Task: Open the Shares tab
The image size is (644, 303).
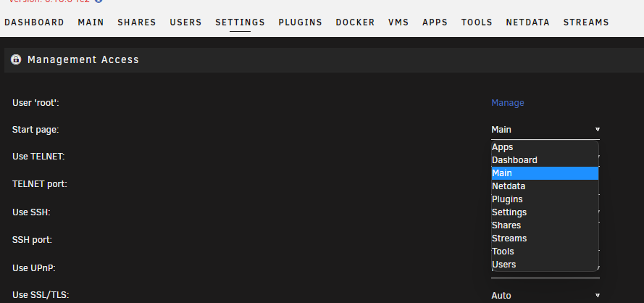Action: click(x=137, y=22)
